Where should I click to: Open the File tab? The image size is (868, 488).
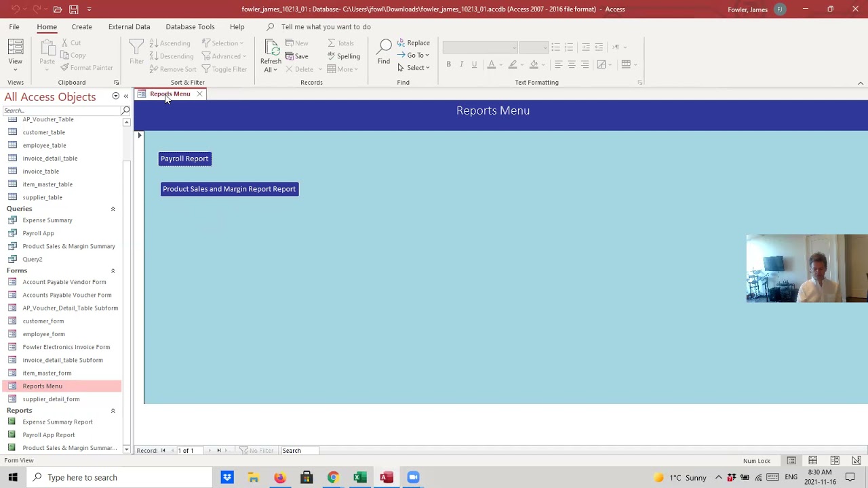(x=14, y=26)
